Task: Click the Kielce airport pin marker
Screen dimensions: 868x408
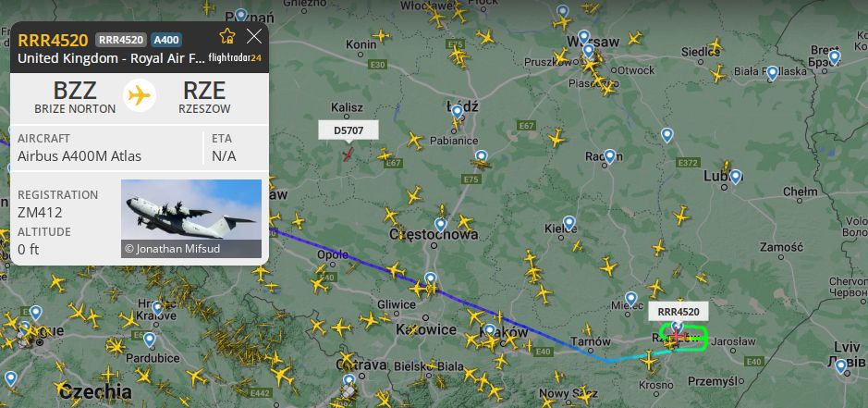Action: click(x=569, y=223)
